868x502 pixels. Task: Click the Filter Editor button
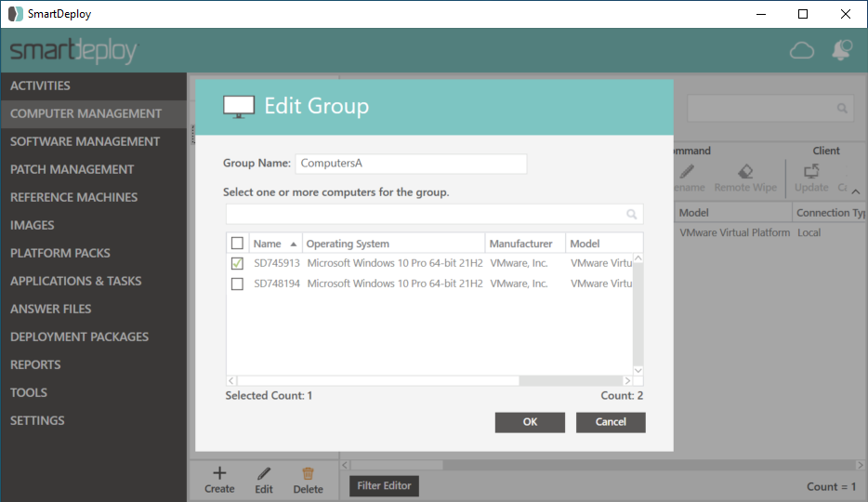click(384, 485)
